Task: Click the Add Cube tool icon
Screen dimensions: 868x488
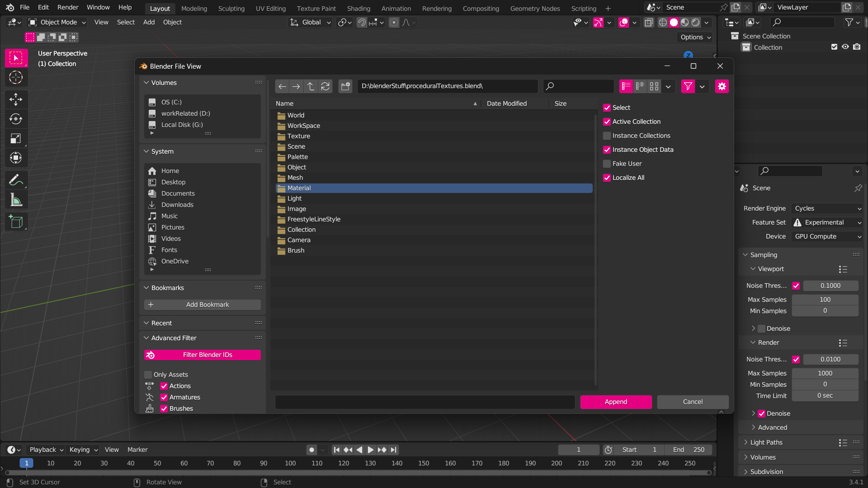Action: click(16, 222)
